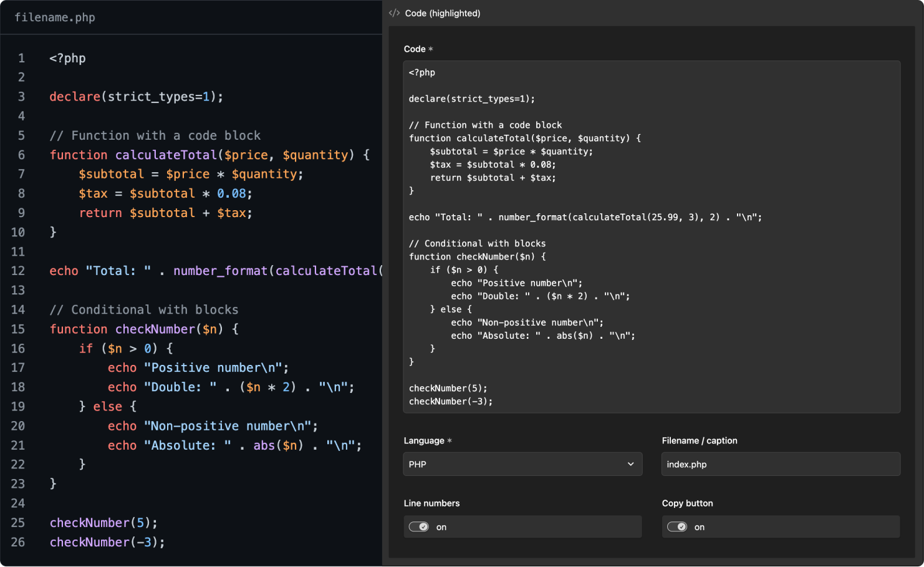Click the 'echo "Total: "' line in the preview
The image size is (924, 567).
pos(216,271)
